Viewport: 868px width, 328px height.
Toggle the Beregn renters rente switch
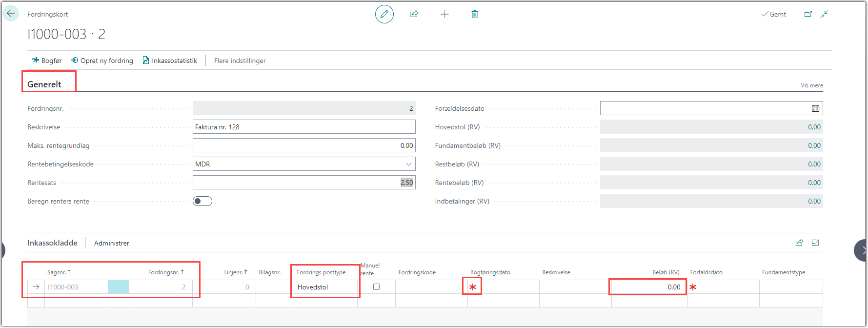pos(202,201)
